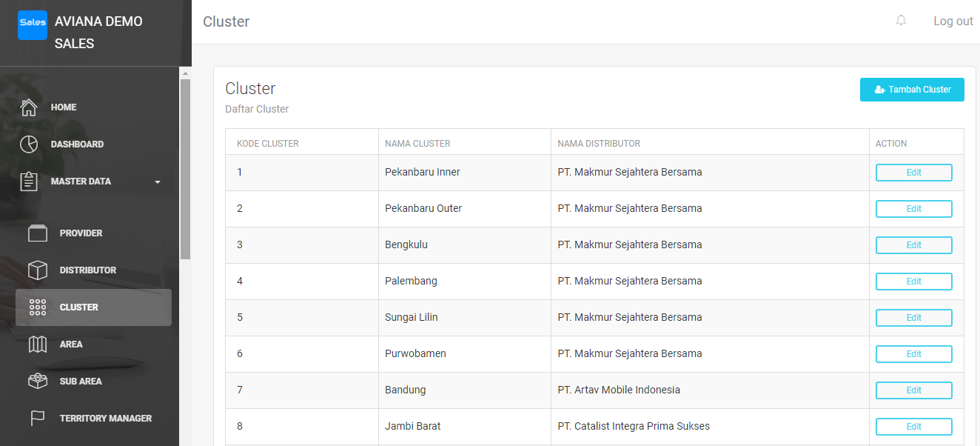Image resolution: width=980 pixels, height=446 pixels.
Task: Edit the Jambi Barat cluster
Action: pos(913,427)
